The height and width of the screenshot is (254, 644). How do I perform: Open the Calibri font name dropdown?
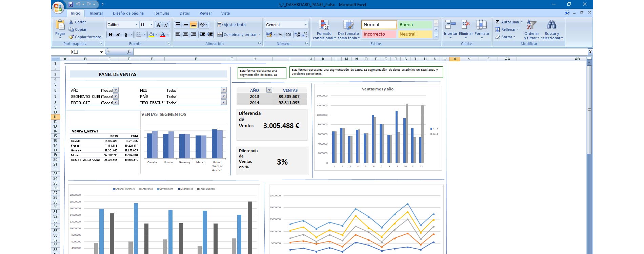(x=137, y=25)
